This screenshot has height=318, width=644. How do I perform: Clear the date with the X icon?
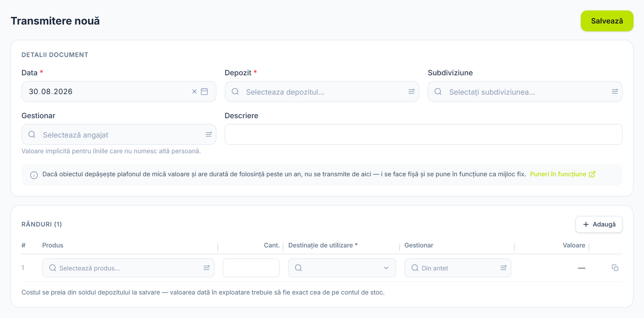click(x=194, y=92)
